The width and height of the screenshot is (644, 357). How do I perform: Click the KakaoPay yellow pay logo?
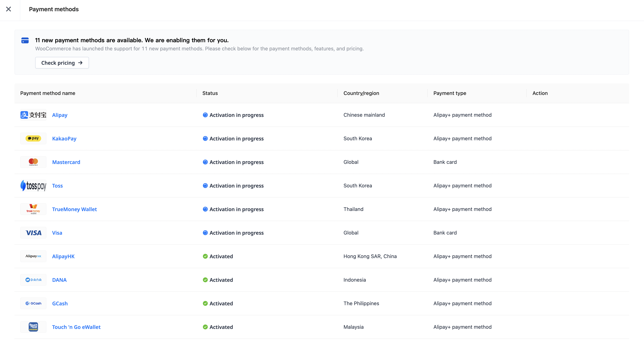[x=33, y=138]
